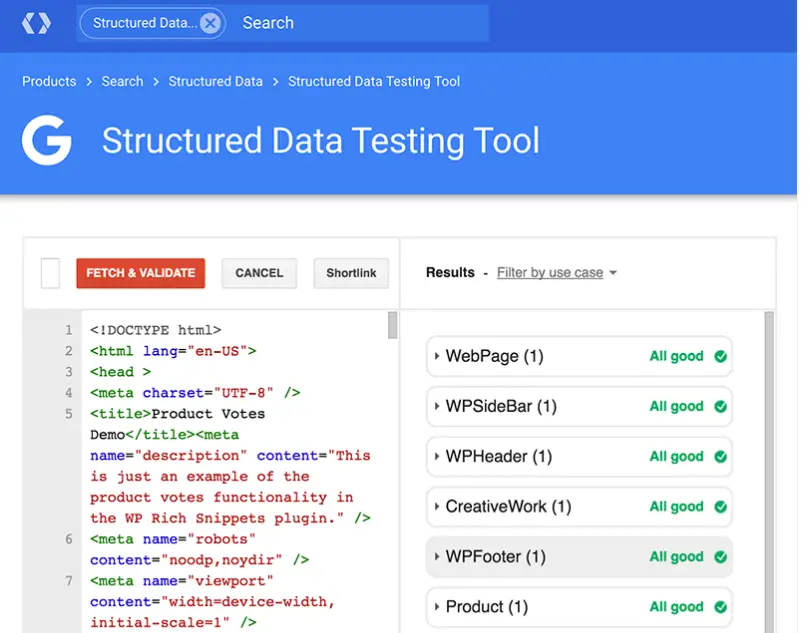Click the initial-scale=1 code text
The width and height of the screenshot is (810, 633).
tap(160, 622)
